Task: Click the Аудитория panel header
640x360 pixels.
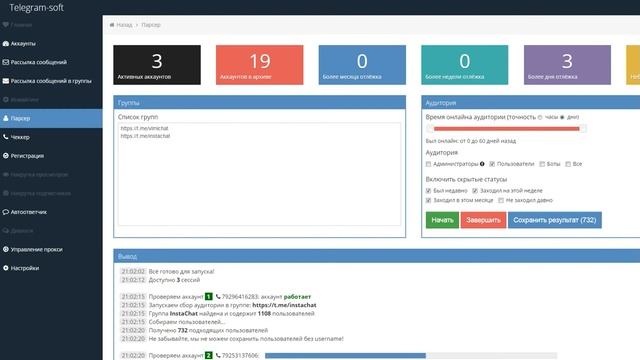Action: click(531, 103)
